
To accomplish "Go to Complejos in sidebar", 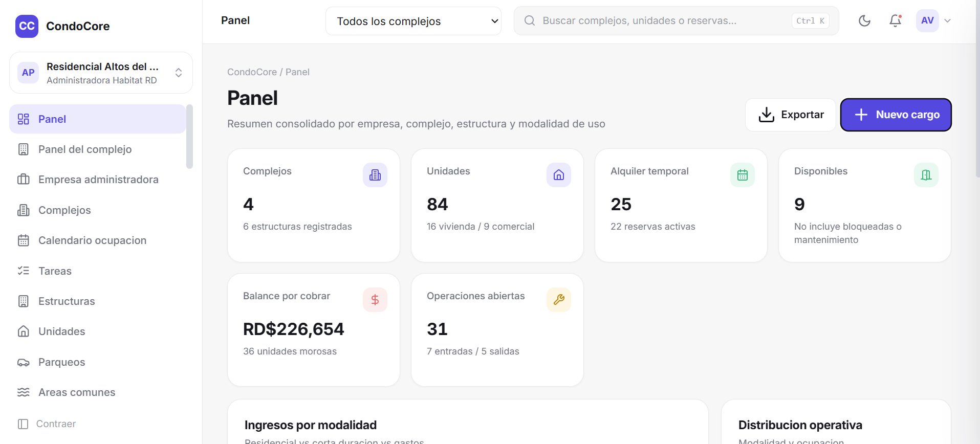I will [98, 210].
